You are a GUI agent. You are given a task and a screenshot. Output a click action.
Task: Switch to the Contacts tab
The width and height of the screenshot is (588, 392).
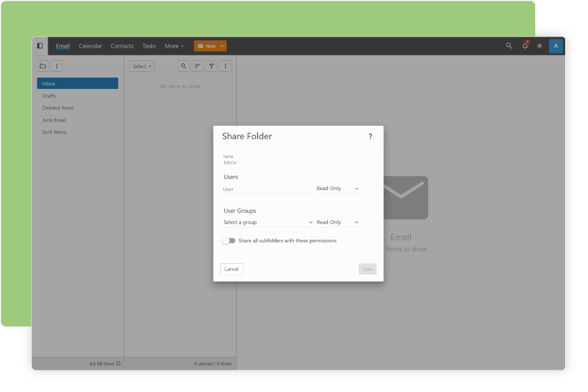(122, 46)
